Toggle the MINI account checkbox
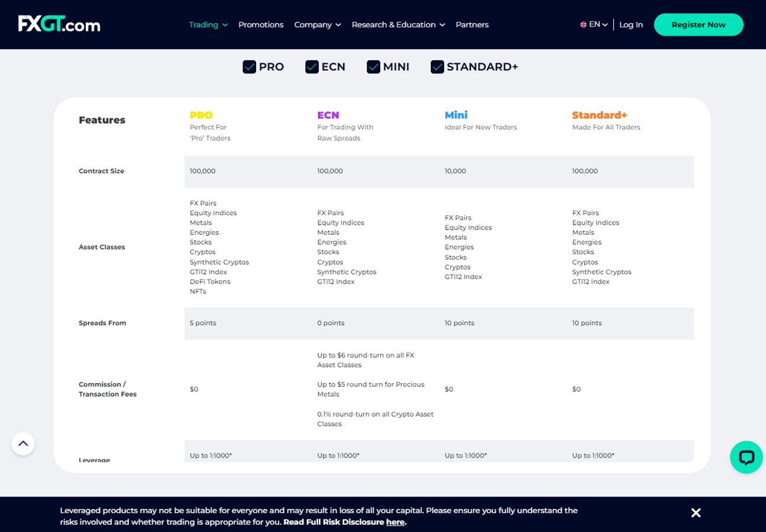The image size is (766, 532). coord(373,67)
